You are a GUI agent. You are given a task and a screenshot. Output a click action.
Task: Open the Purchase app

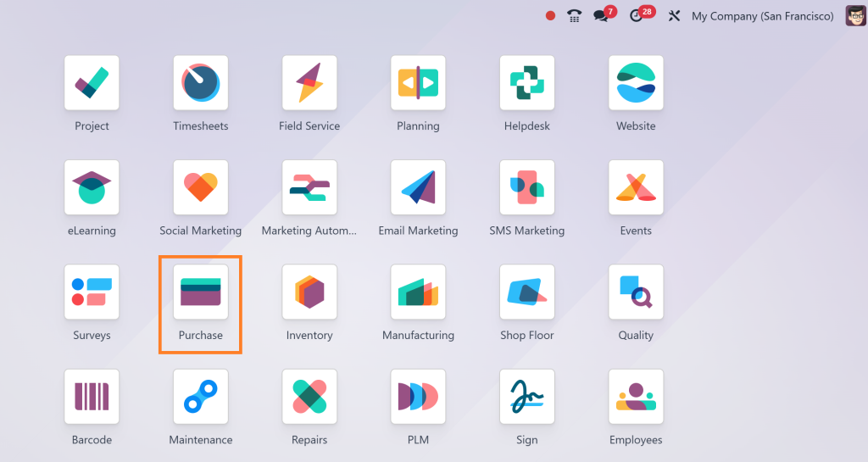(200, 292)
